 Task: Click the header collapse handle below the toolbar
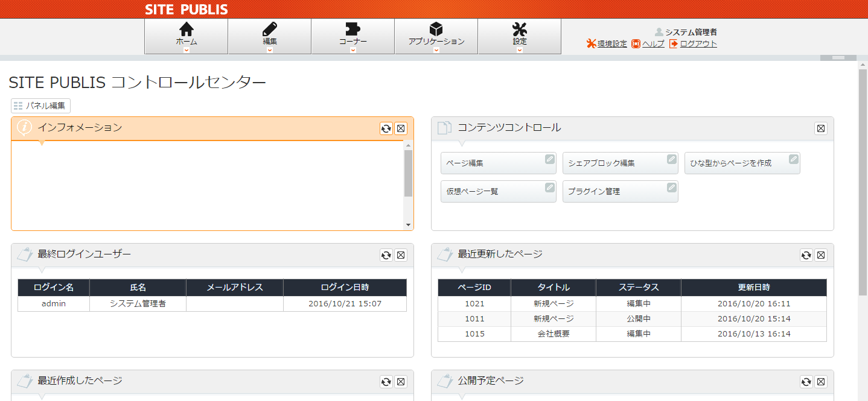(838, 57)
